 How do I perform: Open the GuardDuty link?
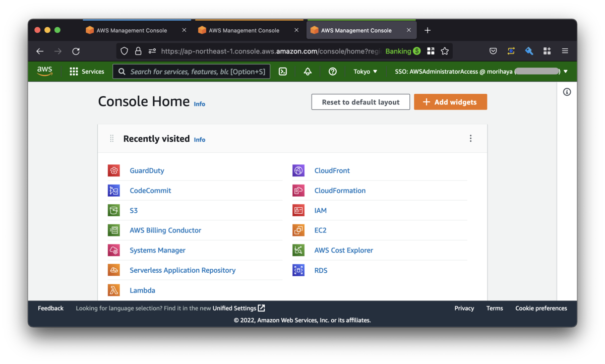(147, 170)
